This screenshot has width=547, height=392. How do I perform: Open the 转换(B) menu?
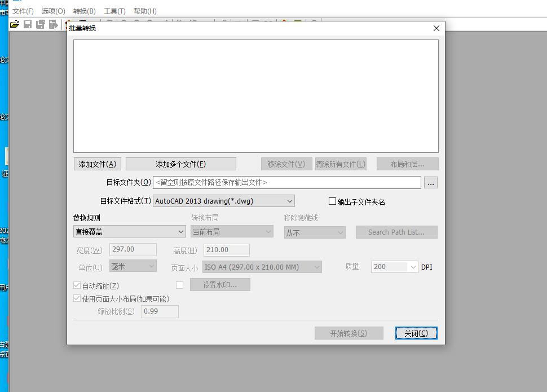[x=83, y=11]
